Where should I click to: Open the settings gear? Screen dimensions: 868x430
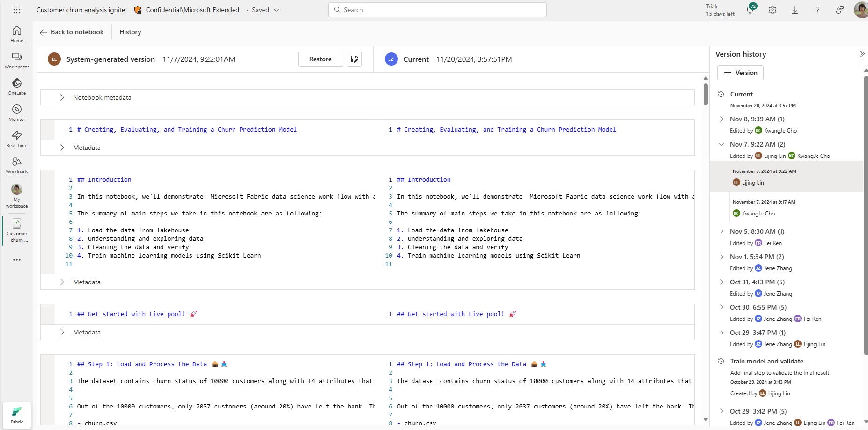(772, 10)
